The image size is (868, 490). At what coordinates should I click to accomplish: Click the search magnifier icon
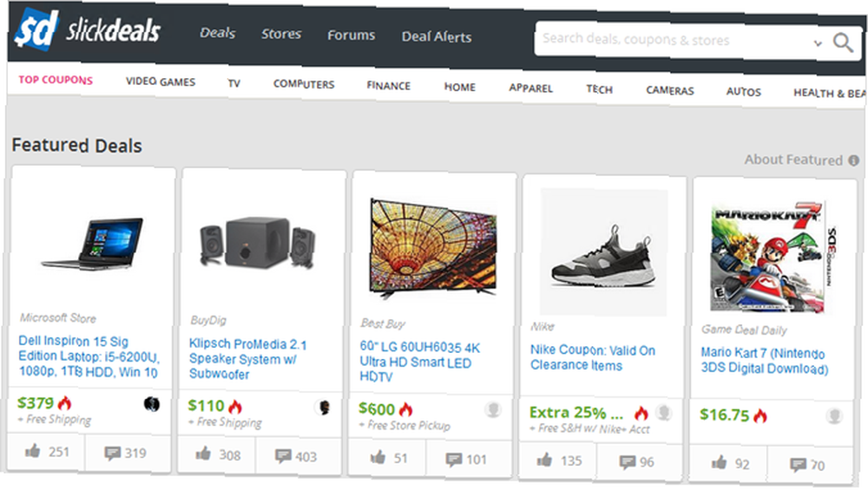coord(843,42)
